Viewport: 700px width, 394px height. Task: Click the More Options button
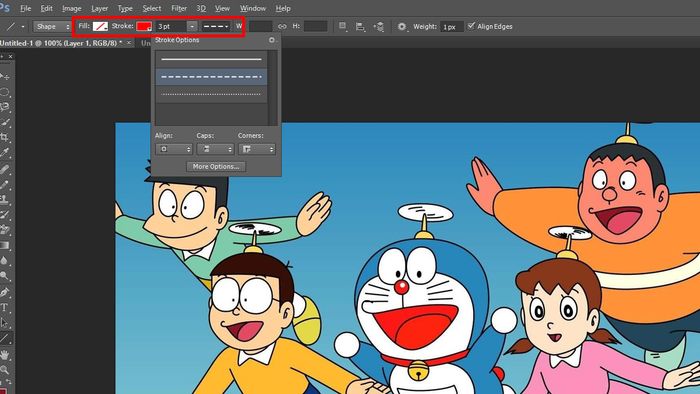(x=216, y=166)
